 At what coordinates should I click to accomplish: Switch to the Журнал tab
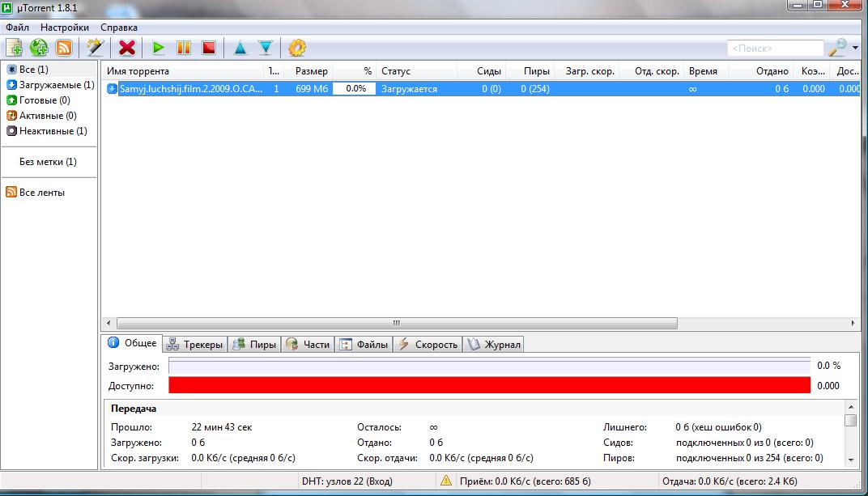pos(494,345)
